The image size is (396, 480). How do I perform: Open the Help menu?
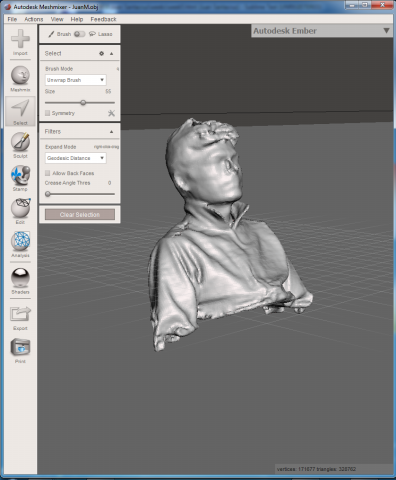pyautogui.click(x=77, y=19)
